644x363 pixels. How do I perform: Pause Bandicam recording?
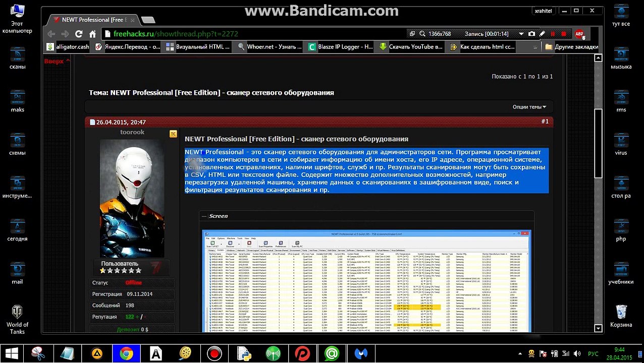click(x=553, y=34)
